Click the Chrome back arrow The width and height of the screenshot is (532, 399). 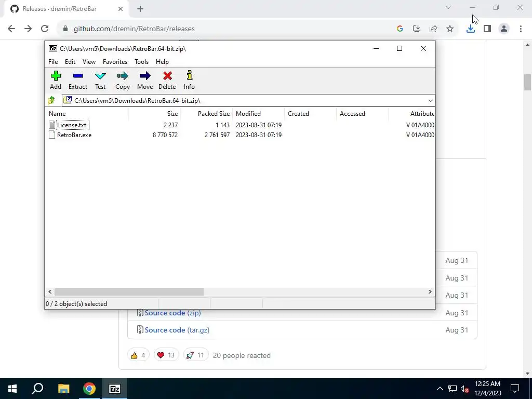click(11, 29)
